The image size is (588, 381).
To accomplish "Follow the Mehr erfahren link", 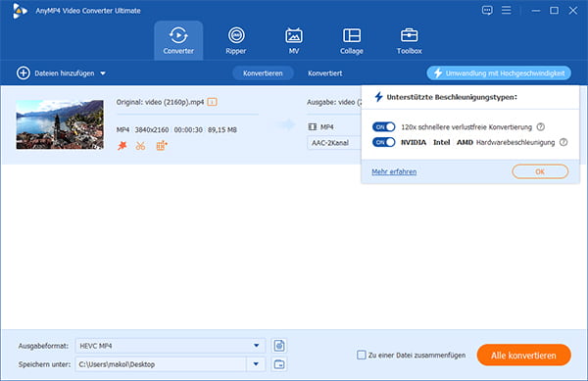I will click(x=394, y=172).
